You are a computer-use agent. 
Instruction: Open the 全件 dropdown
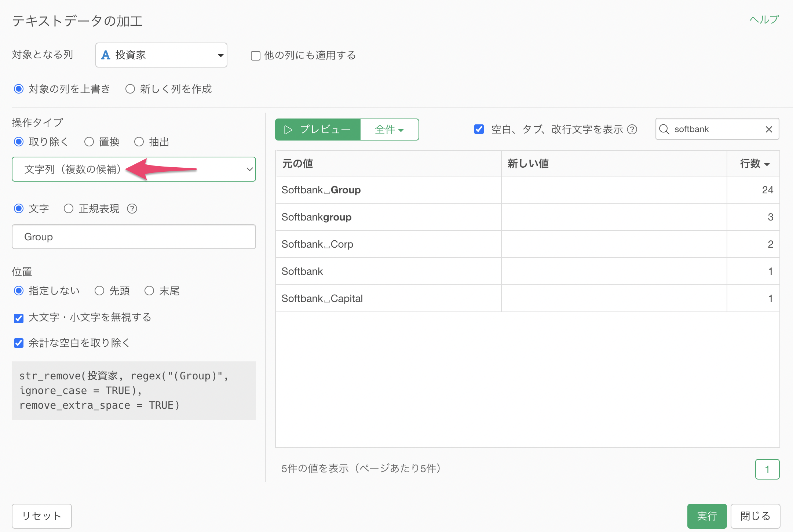(390, 130)
